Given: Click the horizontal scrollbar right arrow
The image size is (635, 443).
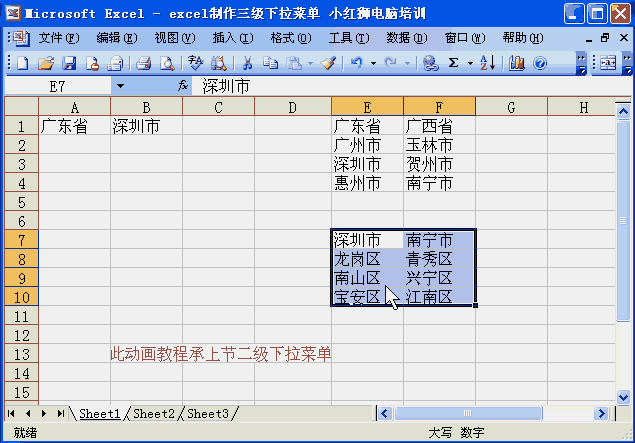Looking at the screenshot, I should tap(601, 413).
